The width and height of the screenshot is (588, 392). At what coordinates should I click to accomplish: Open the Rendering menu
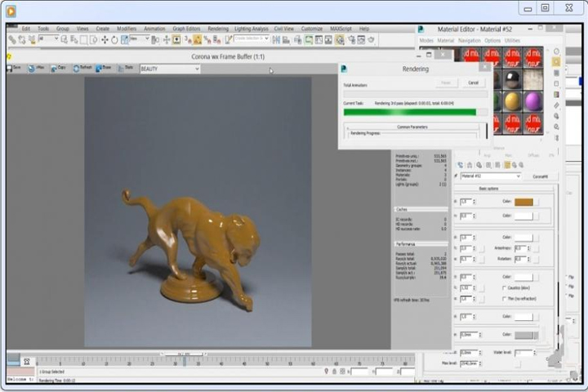click(218, 29)
